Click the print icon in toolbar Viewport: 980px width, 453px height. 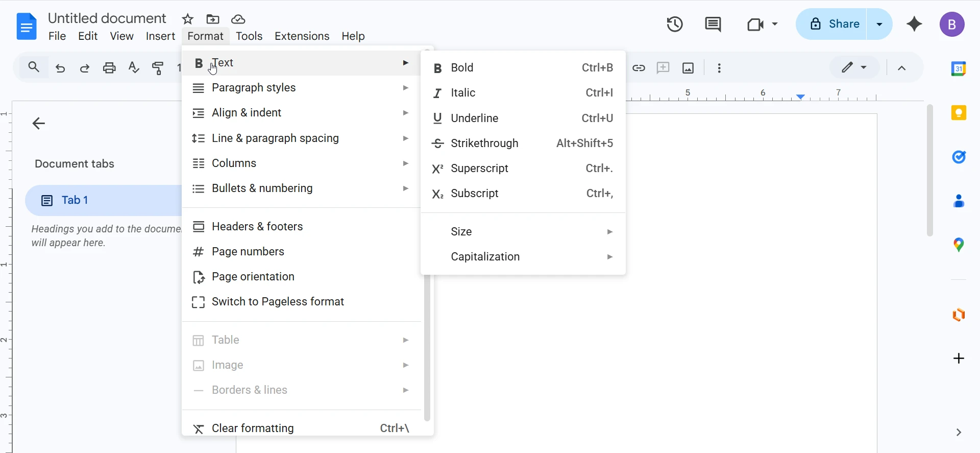[x=109, y=68]
